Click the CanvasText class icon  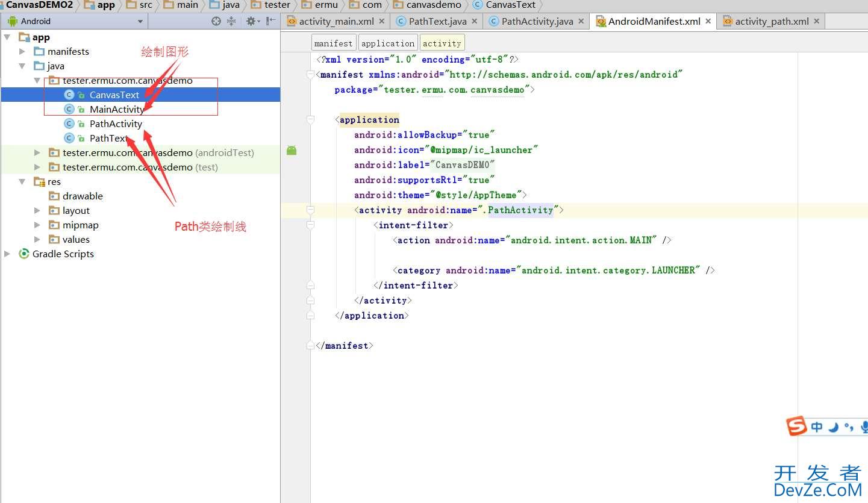click(69, 95)
